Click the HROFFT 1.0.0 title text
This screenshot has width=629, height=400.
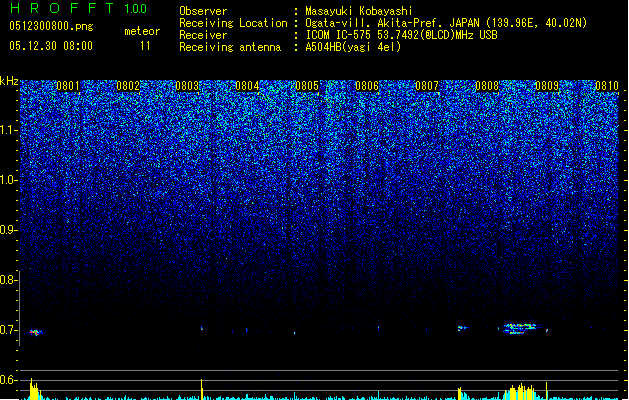tap(79, 8)
